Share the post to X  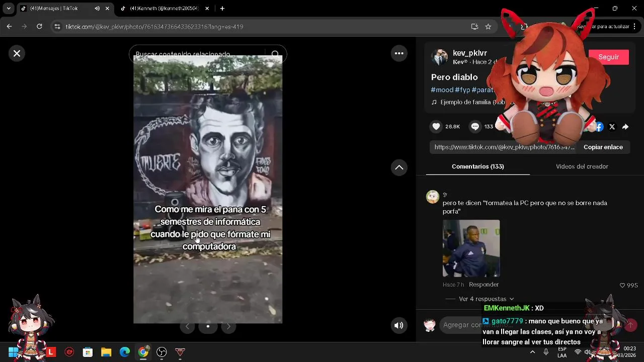(612, 127)
